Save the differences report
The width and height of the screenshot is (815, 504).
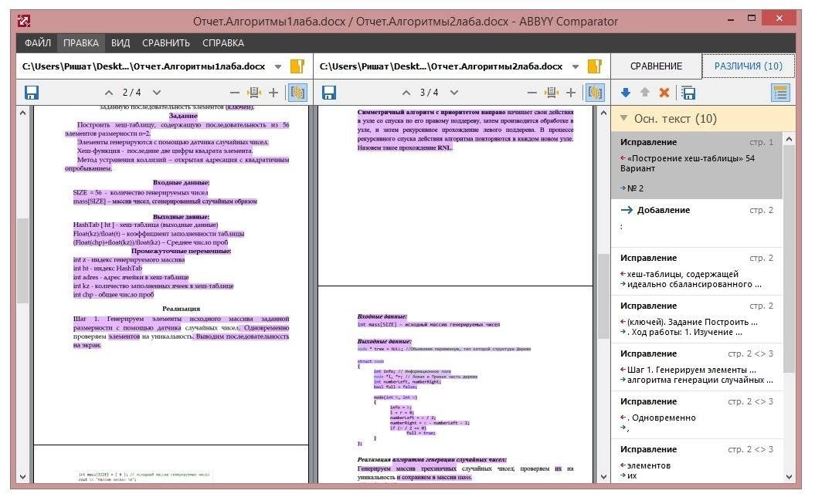[688, 93]
